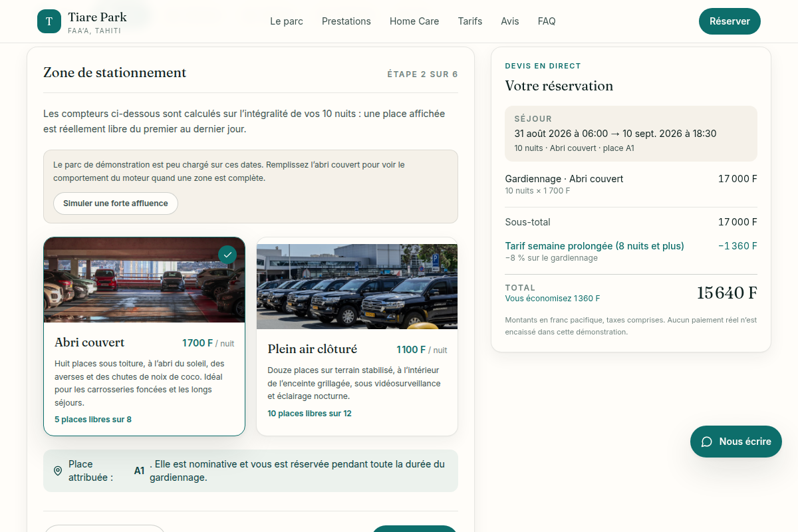Click the 'ÉTAPE 2 SUR 6' step indicator

pos(422,74)
